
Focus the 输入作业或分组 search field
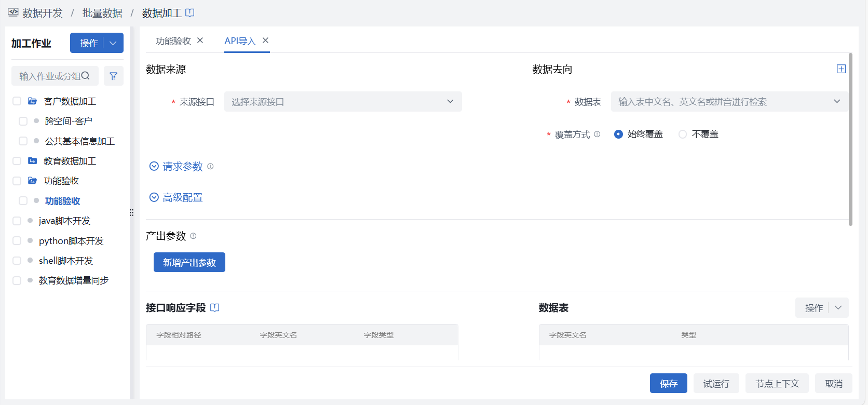click(50, 76)
